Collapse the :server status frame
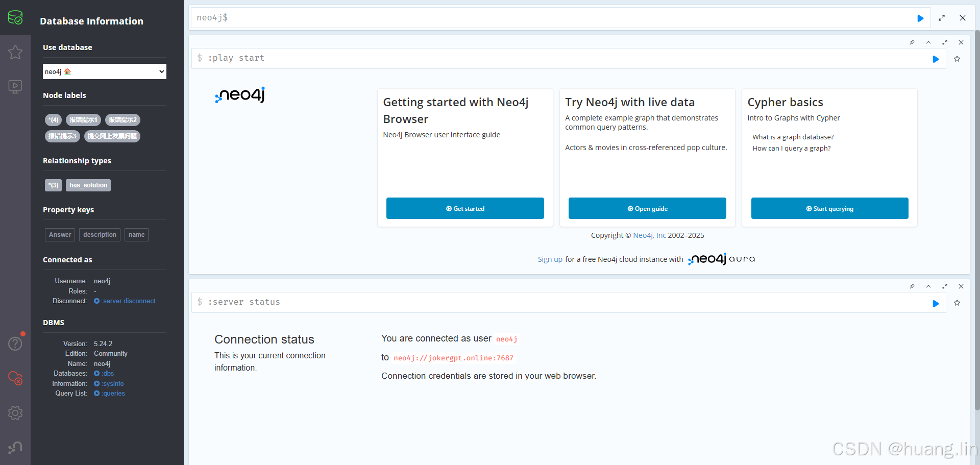 click(928, 286)
